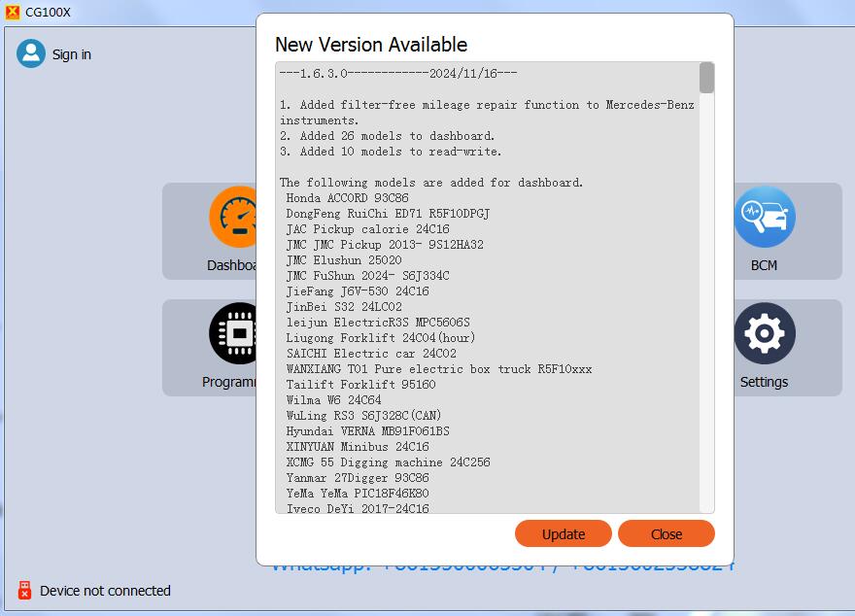The image size is (855, 616).
Task: Click the JieFang J6V-530 24C16 line
Action: tap(358, 291)
